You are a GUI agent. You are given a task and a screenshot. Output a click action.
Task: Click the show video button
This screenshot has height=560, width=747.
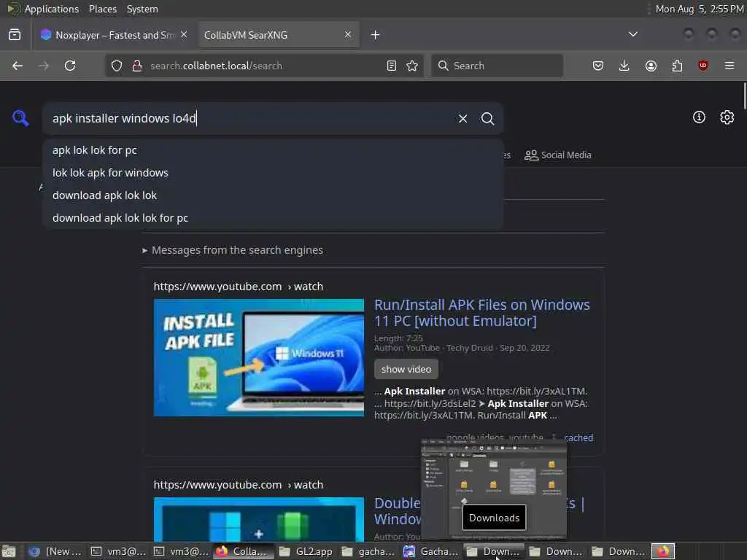(x=406, y=370)
